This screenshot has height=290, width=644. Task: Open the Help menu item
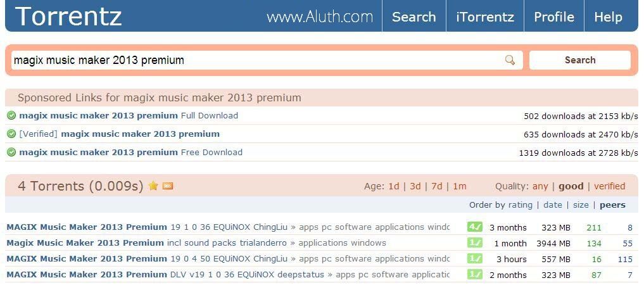point(609,17)
